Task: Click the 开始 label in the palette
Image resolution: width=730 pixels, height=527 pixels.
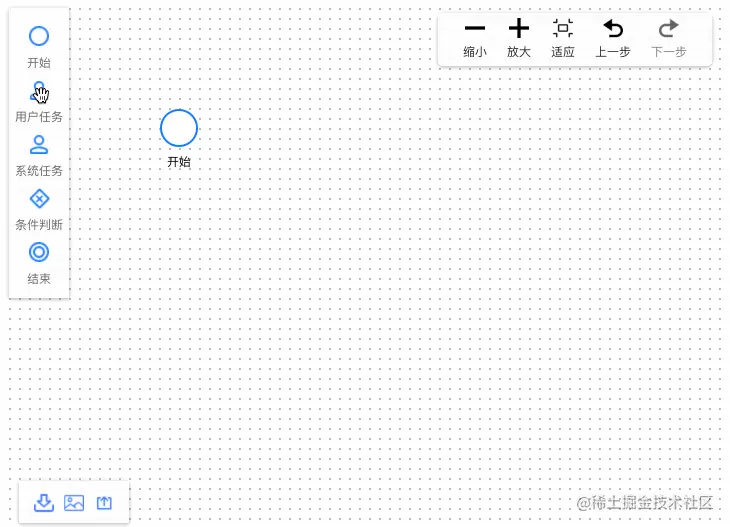Action: pos(39,62)
